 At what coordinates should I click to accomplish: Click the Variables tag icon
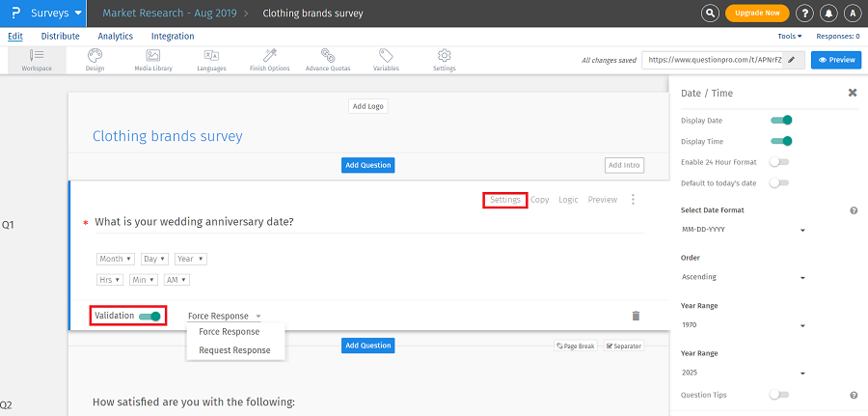coord(386,56)
